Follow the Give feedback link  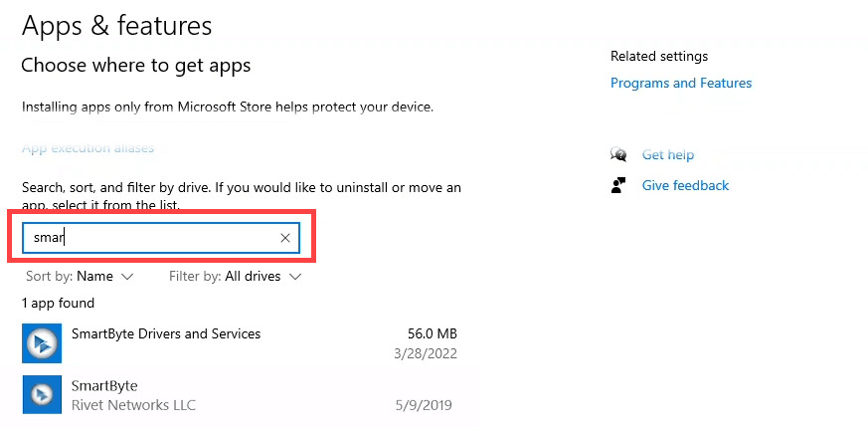(685, 185)
